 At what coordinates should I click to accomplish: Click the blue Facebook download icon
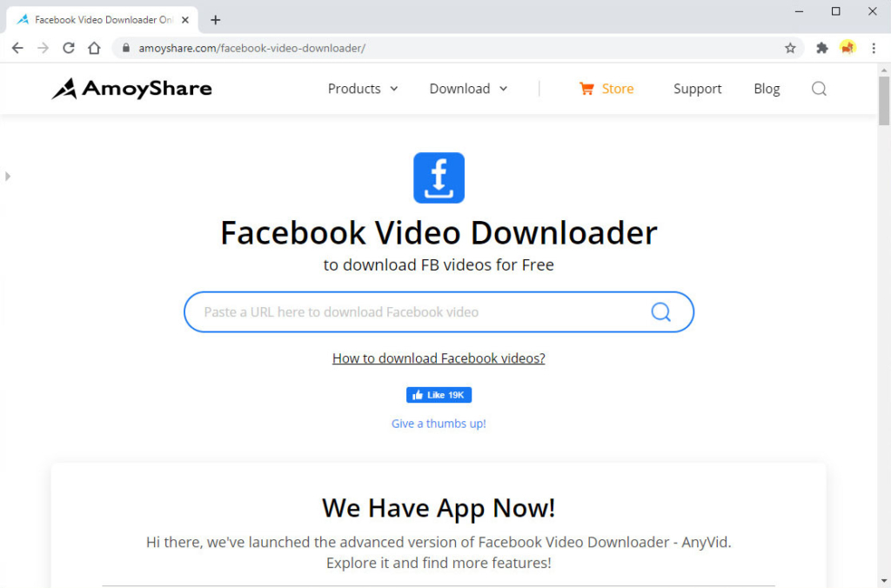coord(439,177)
